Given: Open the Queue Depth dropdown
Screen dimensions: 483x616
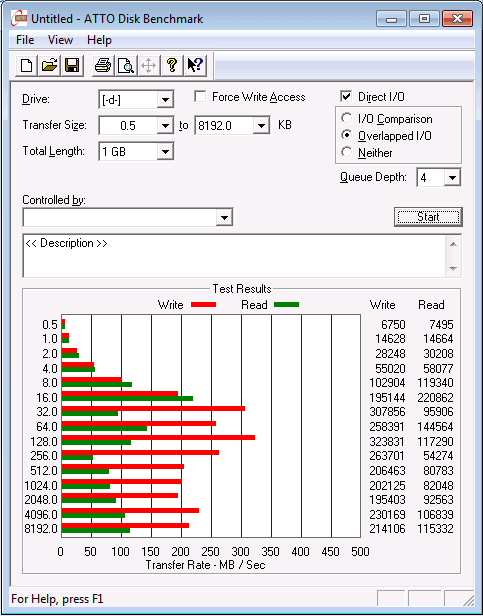Looking at the screenshot, I should (x=452, y=178).
